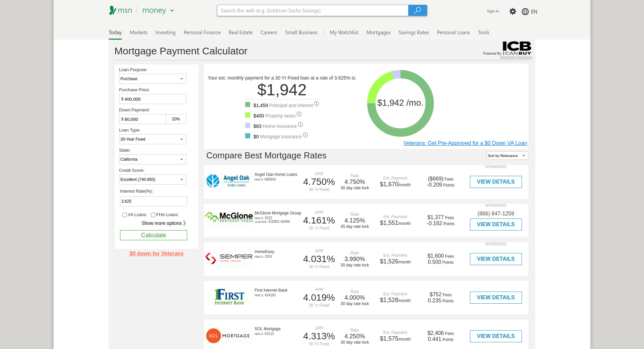Go to the Savings Rates tab
The width and height of the screenshot is (644, 349).
click(x=414, y=33)
